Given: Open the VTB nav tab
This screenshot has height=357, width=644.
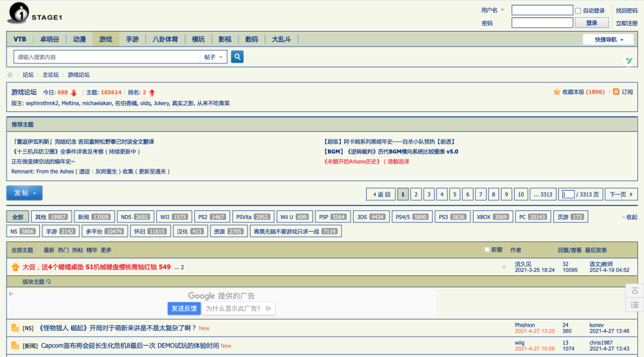Looking at the screenshot, I should coord(20,39).
